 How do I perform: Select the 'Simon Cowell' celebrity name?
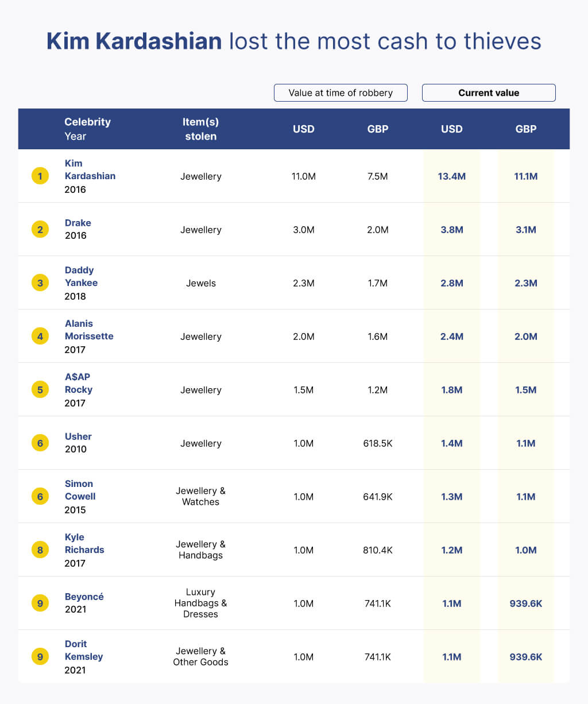[80, 490]
